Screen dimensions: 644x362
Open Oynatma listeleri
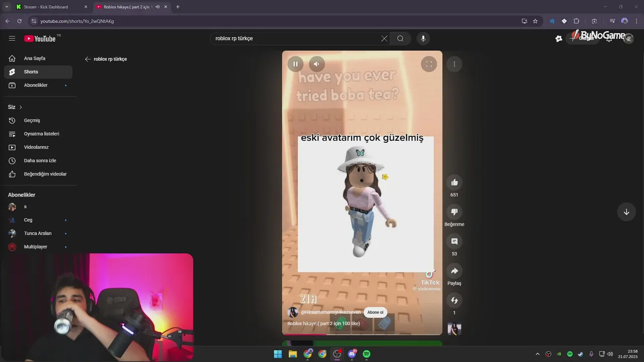(x=38, y=134)
